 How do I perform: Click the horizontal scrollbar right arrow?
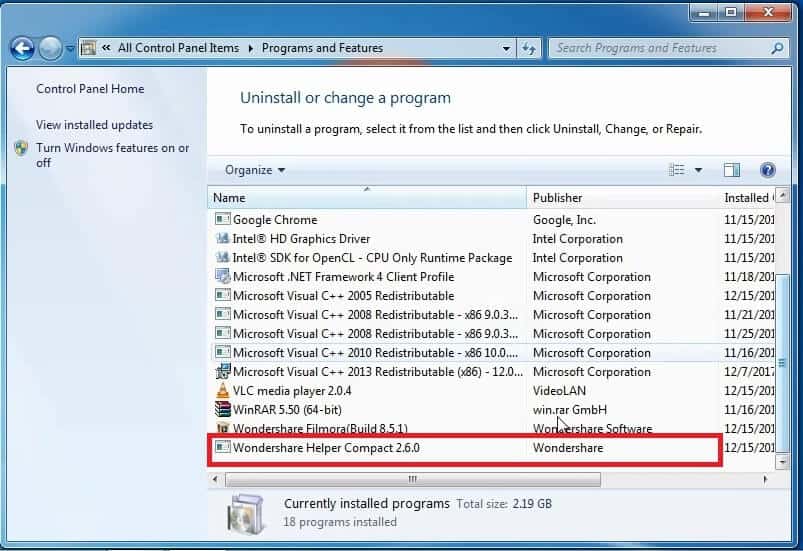(765, 479)
